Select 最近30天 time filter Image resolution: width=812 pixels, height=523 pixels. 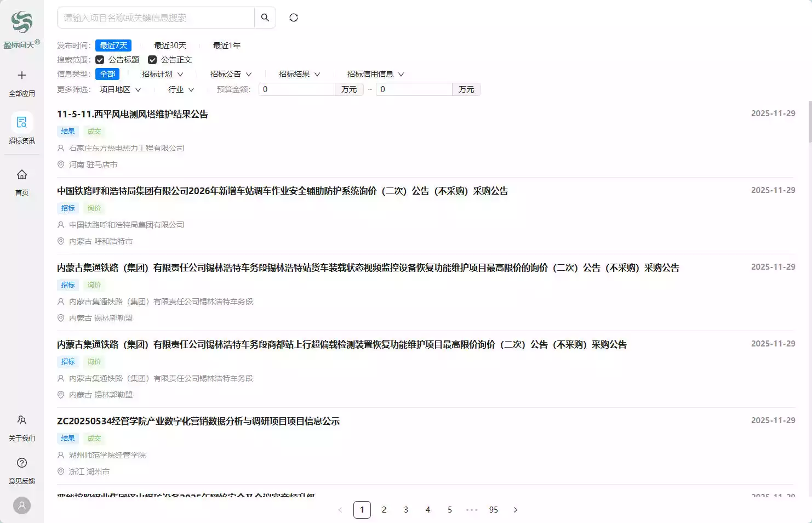point(170,46)
